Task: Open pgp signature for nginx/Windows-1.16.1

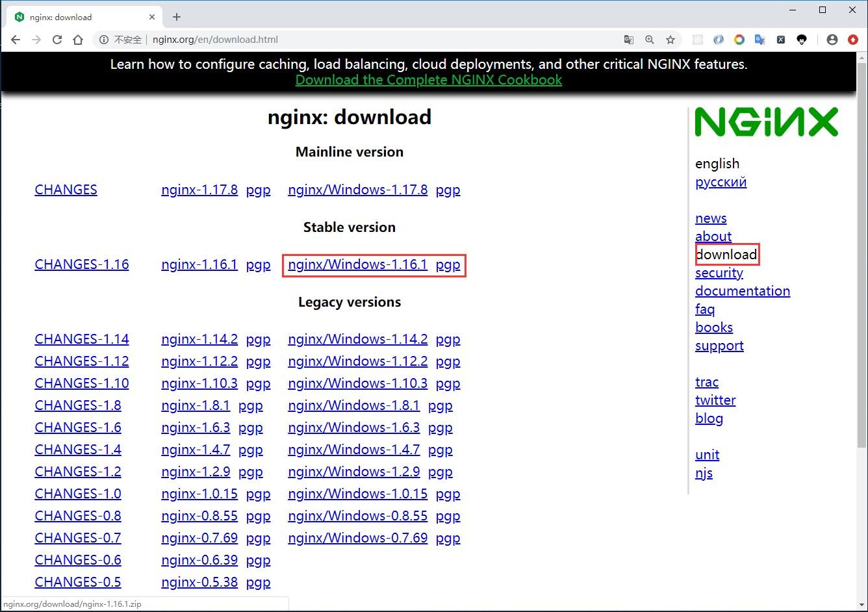Action: click(448, 264)
